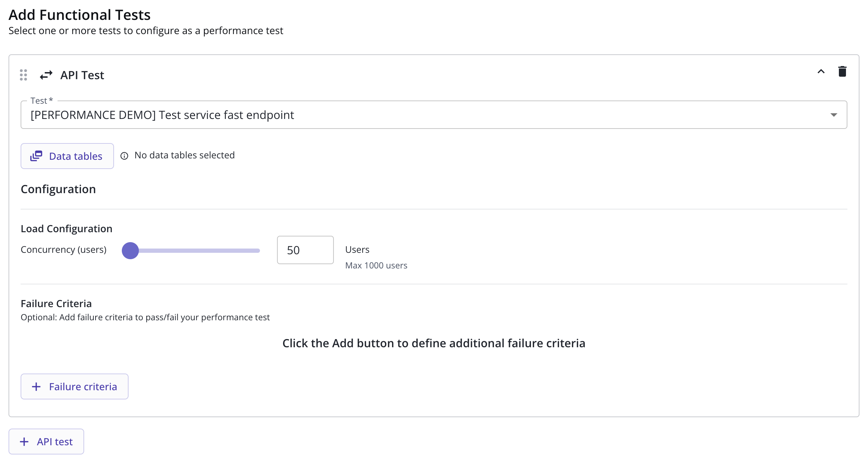Viewport: 868px width, 463px height.
Task: Click the drag handle dots icon
Action: [x=23, y=75]
